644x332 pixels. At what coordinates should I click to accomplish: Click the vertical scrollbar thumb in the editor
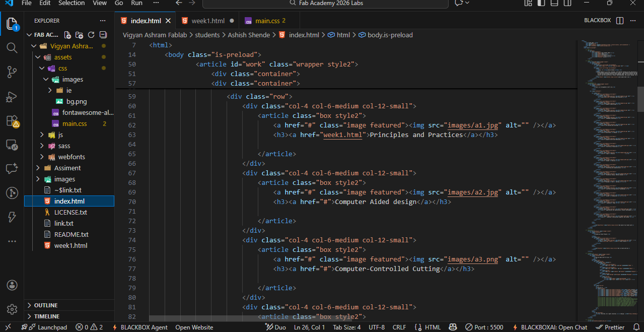[x=640, y=99]
